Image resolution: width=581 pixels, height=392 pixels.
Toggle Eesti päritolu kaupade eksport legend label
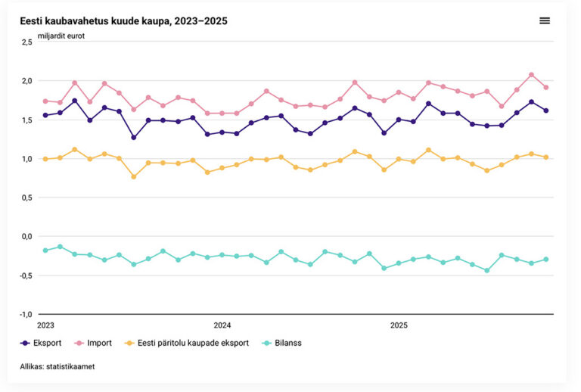click(194, 343)
